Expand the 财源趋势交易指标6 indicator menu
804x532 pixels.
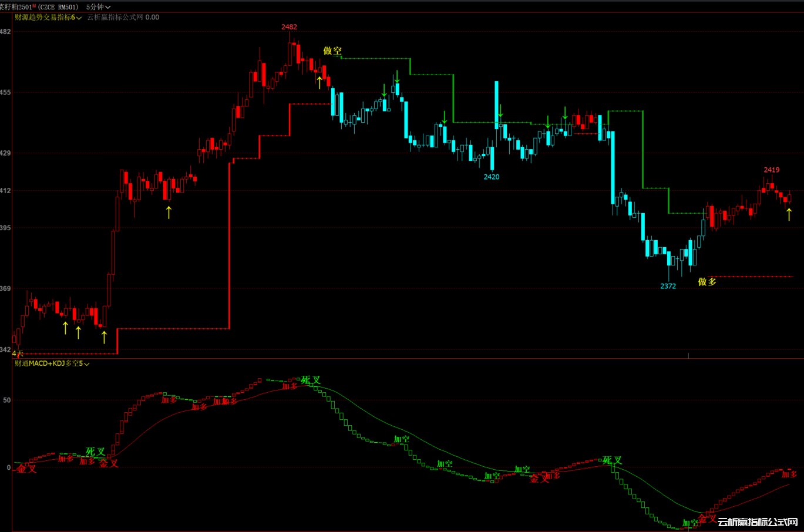coord(48,18)
